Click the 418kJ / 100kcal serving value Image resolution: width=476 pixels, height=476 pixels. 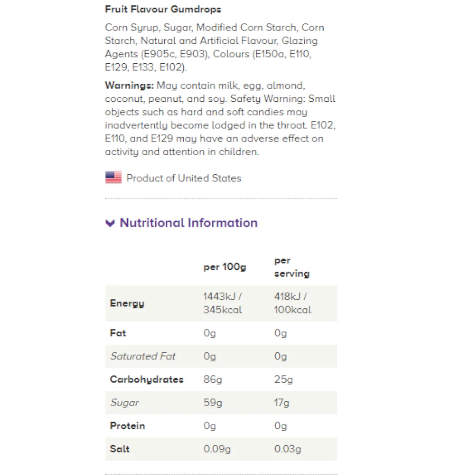pyautogui.click(x=293, y=303)
